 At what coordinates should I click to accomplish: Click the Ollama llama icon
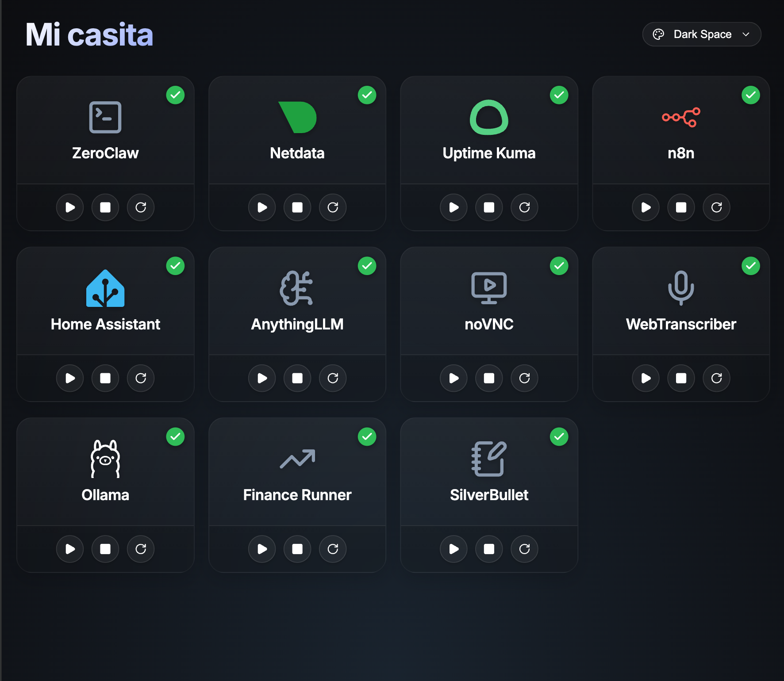[x=105, y=459]
